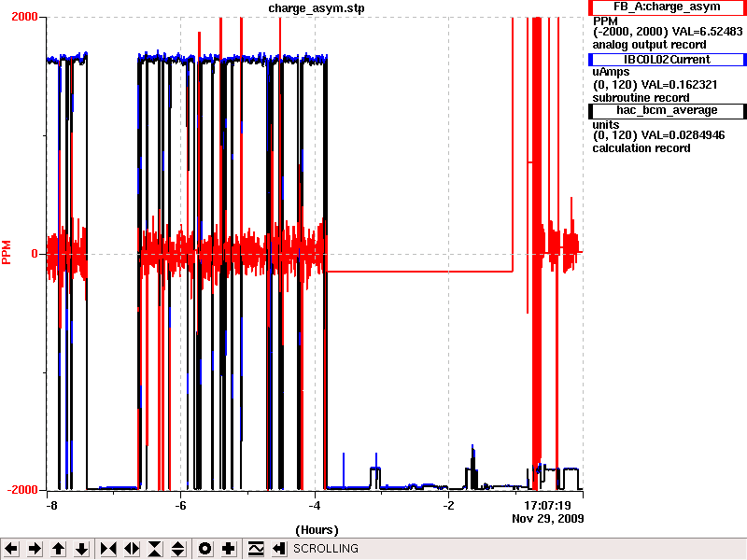Click the SCROLLING status label
This screenshot has height=560, width=747.
tap(326, 549)
